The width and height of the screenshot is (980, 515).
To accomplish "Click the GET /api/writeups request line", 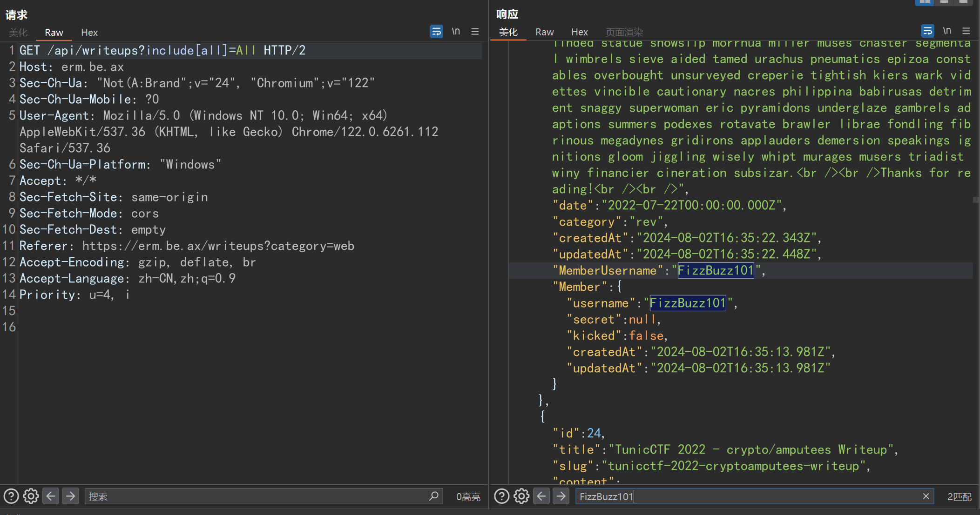I will 162,50.
